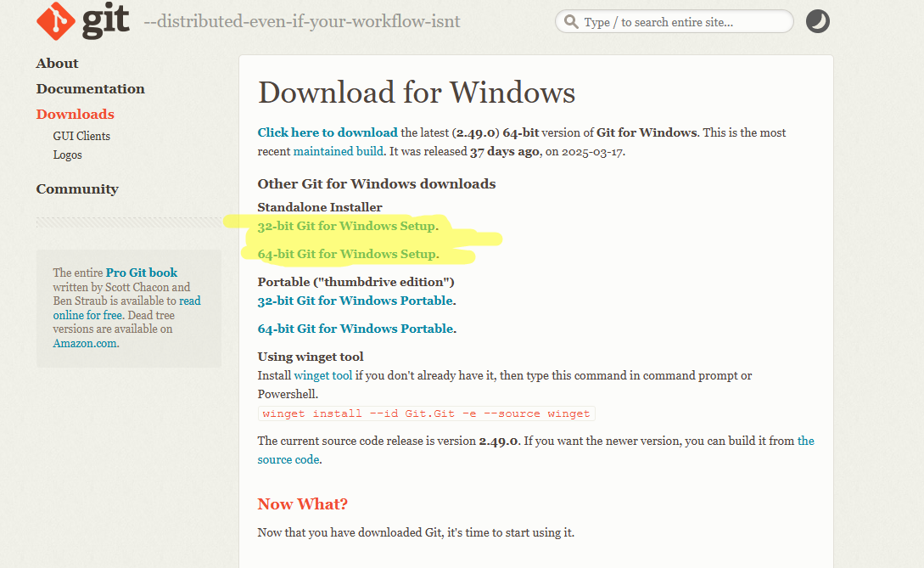924x568 pixels.
Task: Click the '--distributed-even-if-your-workflow-isnt' tagline
Action: click(302, 22)
